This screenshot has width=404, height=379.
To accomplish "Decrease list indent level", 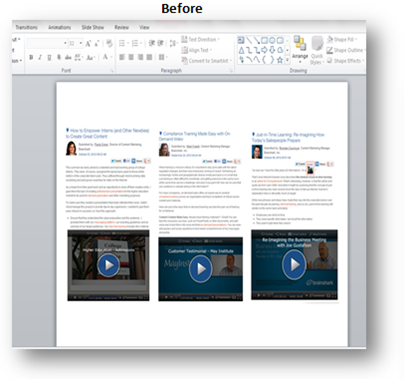I will [x=152, y=43].
